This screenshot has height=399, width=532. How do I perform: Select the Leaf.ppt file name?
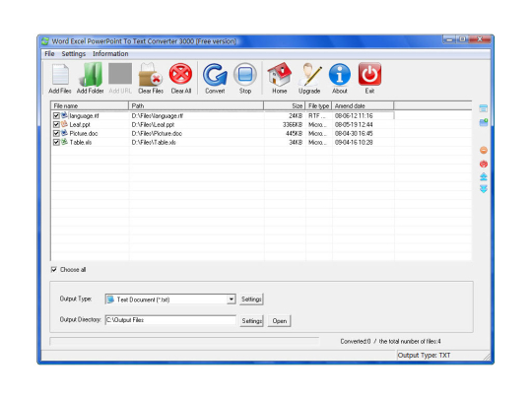[80, 125]
